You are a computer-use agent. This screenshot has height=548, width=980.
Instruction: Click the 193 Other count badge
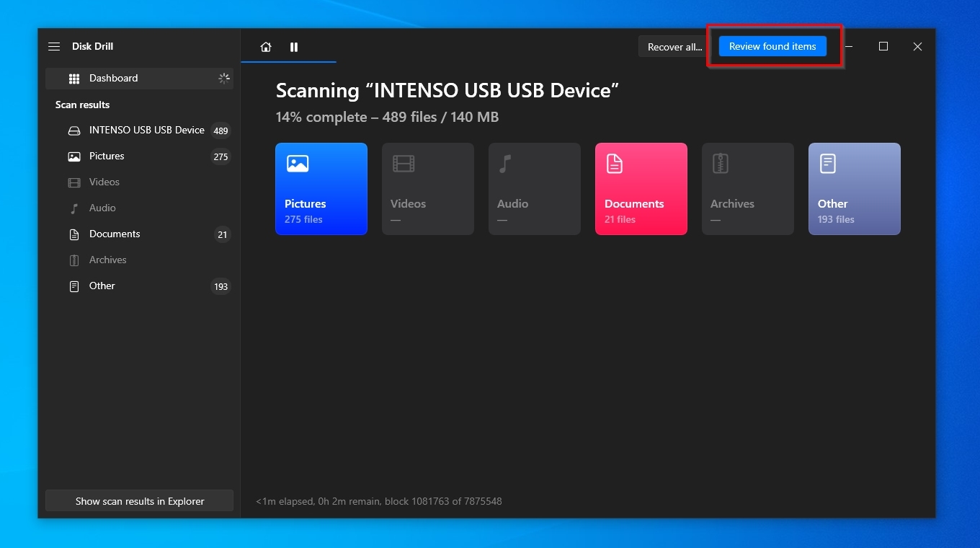[220, 287]
